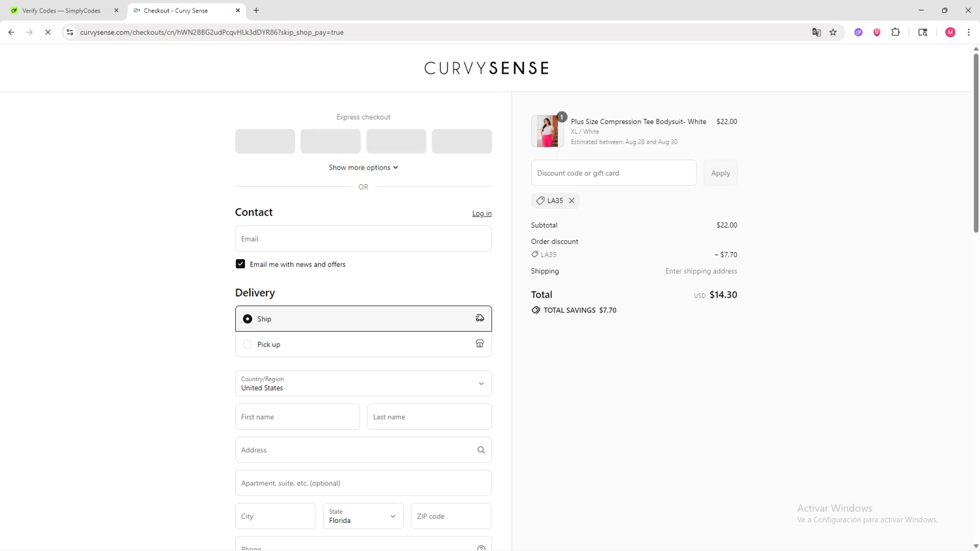
Task: Click the Pick up store icon
Action: [x=480, y=343]
